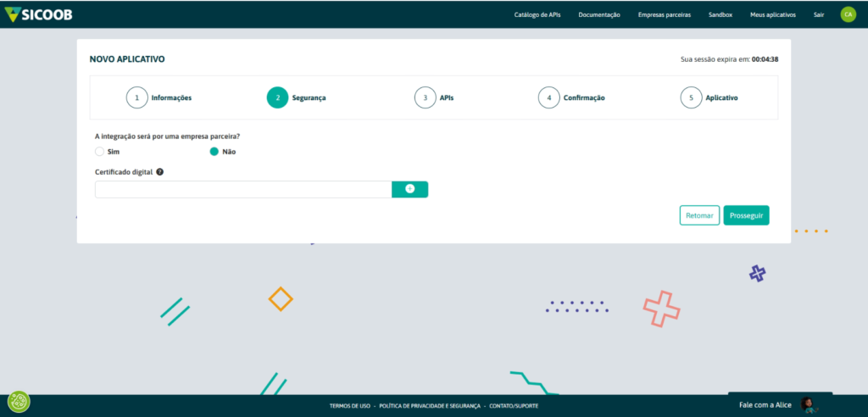Open the CA user avatar
The image size is (868, 417).
tap(848, 14)
